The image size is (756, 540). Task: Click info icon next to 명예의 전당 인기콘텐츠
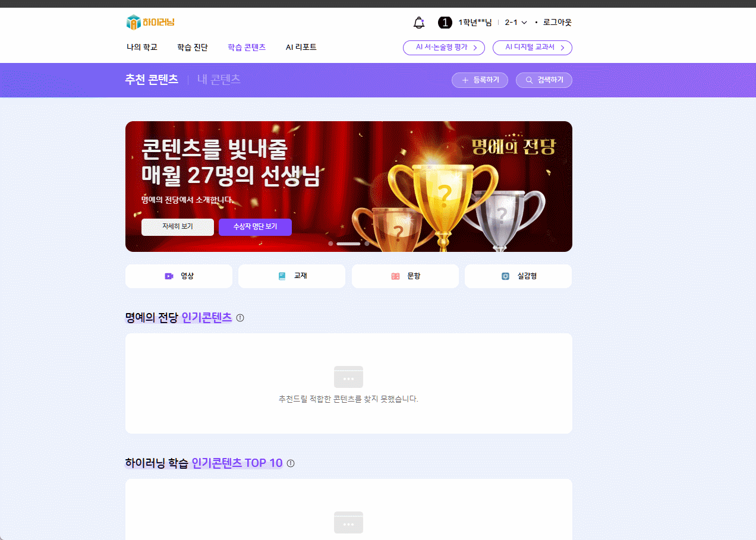click(240, 318)
